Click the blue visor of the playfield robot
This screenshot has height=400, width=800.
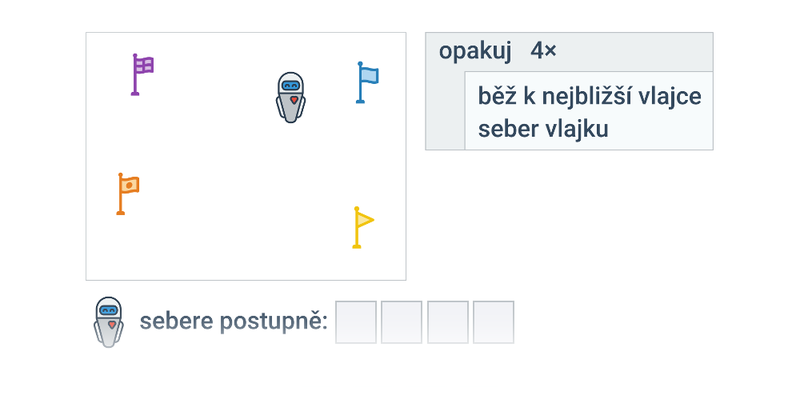(x=291, y=85)
